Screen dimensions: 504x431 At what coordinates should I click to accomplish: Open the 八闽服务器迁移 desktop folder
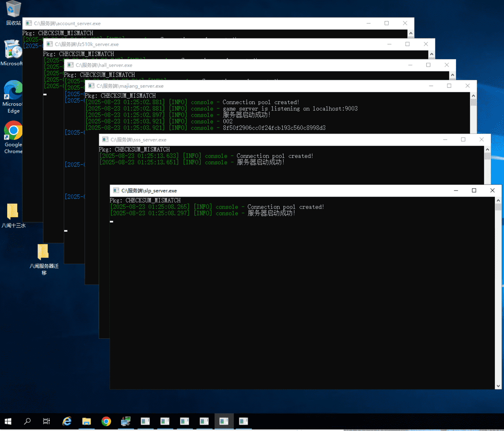click(44, 260)
